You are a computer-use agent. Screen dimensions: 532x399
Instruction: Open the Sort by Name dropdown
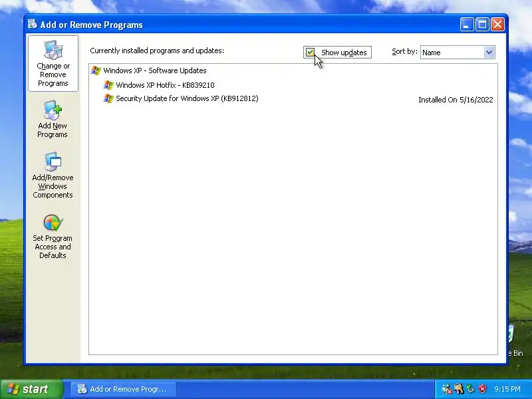coord(489,53)
